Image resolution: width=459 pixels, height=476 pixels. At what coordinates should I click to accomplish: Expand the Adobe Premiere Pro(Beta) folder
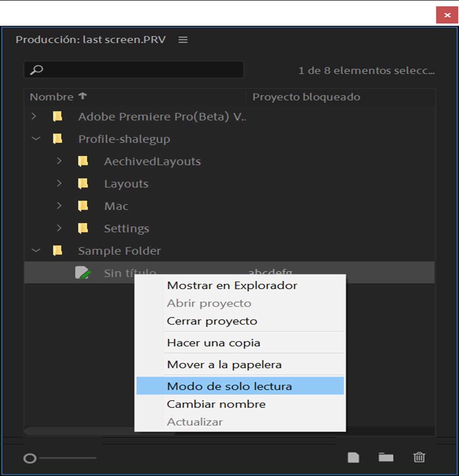click(x=35, y=117)
